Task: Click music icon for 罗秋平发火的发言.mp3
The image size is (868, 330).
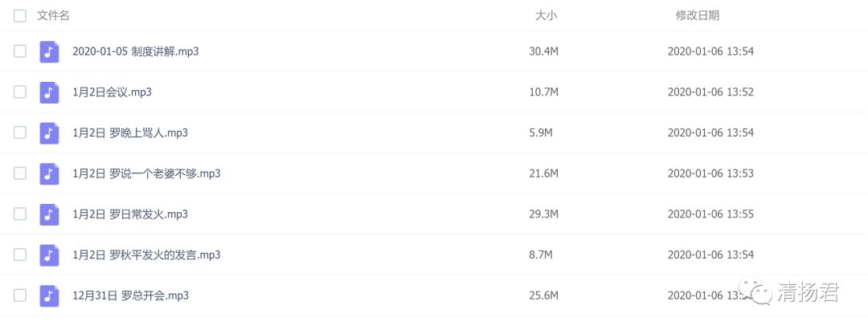Action: (x=49, y=255)
